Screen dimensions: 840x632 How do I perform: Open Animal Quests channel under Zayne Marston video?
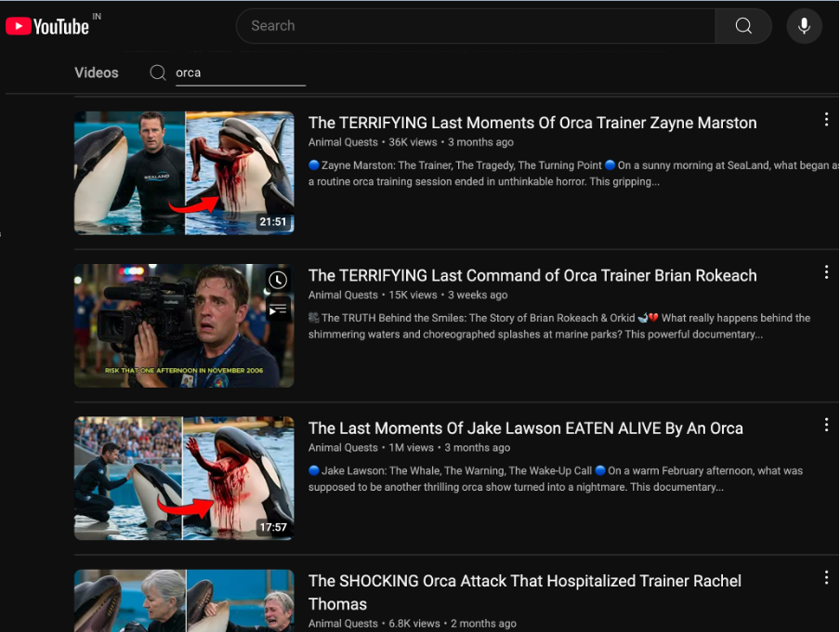tap(343, 142)
